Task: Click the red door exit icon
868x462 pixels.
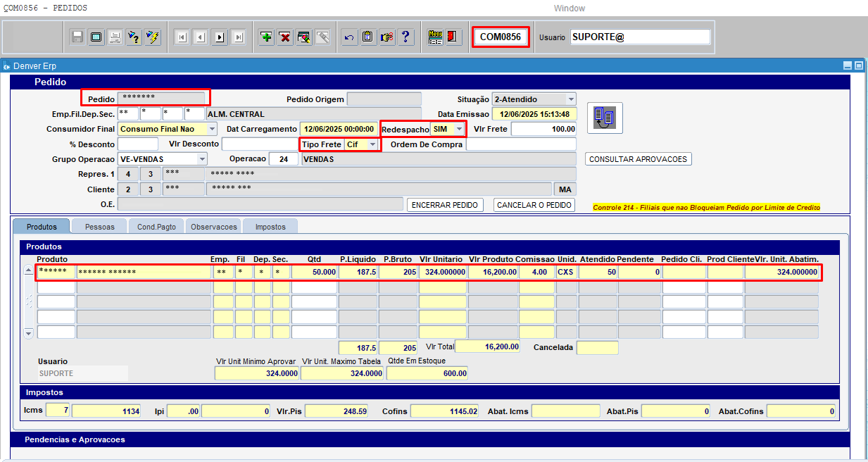Action: [453, 37]
